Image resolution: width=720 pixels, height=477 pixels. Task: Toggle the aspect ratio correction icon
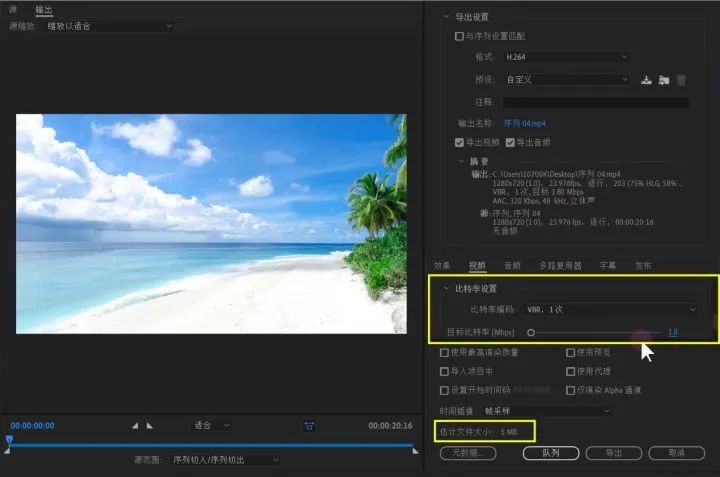click(x=309, y=426)
